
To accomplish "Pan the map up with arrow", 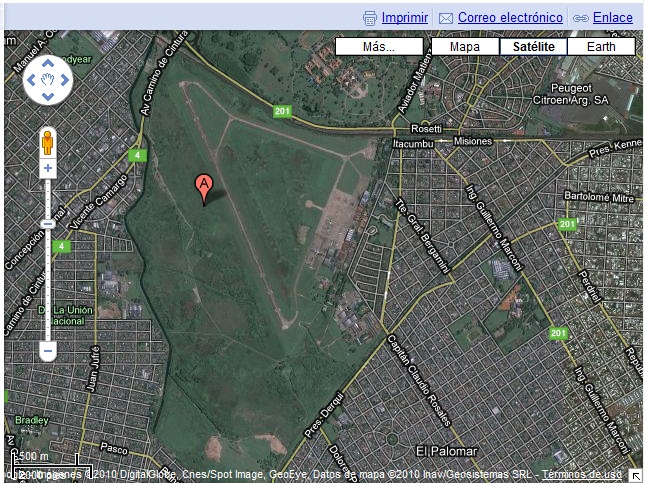I will point(48,63).
